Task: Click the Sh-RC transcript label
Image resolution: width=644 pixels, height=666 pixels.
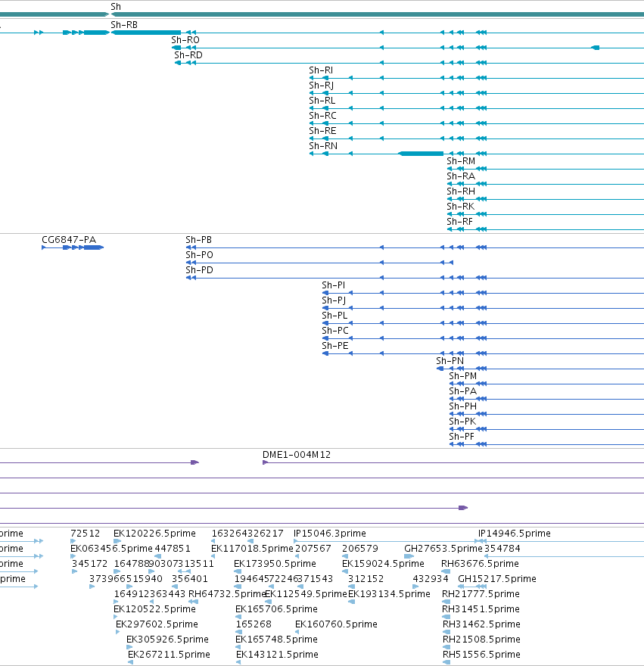Action: [x=322, y=116]
